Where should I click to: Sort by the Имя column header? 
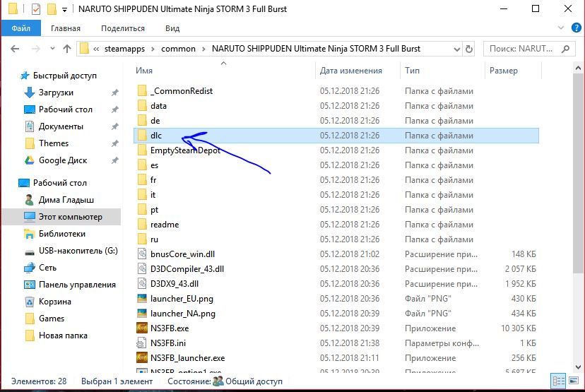144,71
